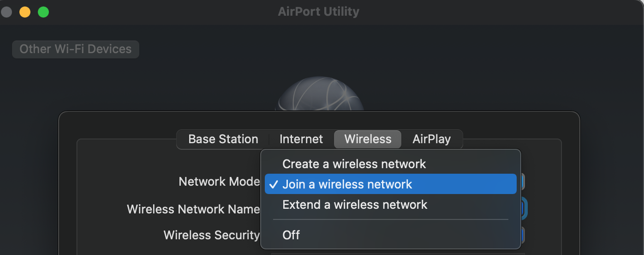Click the Network Mode label
This screenshot has width=644, height=255.
219,182
